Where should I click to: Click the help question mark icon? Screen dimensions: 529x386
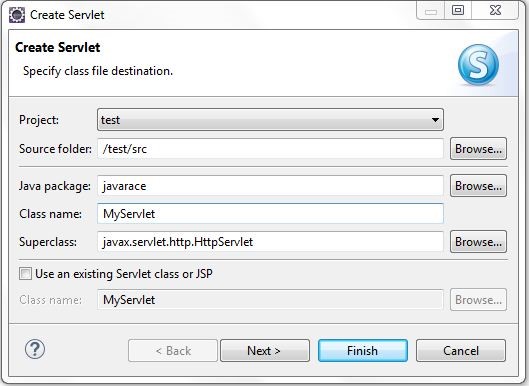point(35,349)
